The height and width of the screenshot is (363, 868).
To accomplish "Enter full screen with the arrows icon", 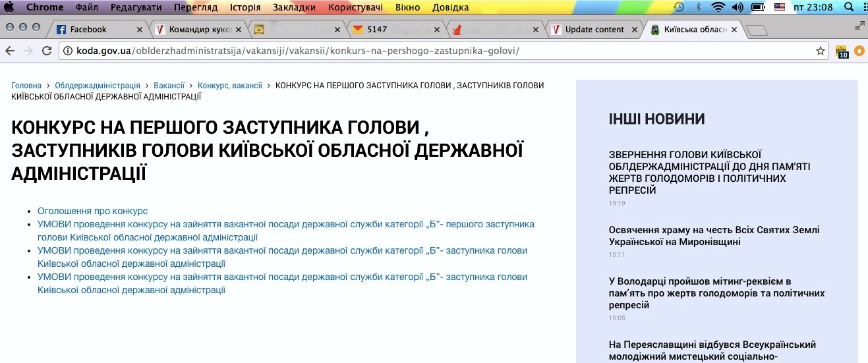I will (859, 26).
